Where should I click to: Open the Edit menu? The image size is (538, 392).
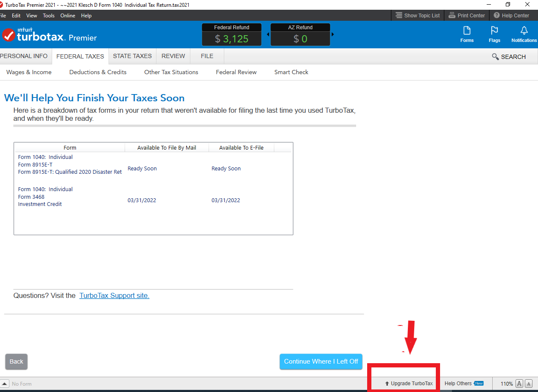click(x=16, y=16)
